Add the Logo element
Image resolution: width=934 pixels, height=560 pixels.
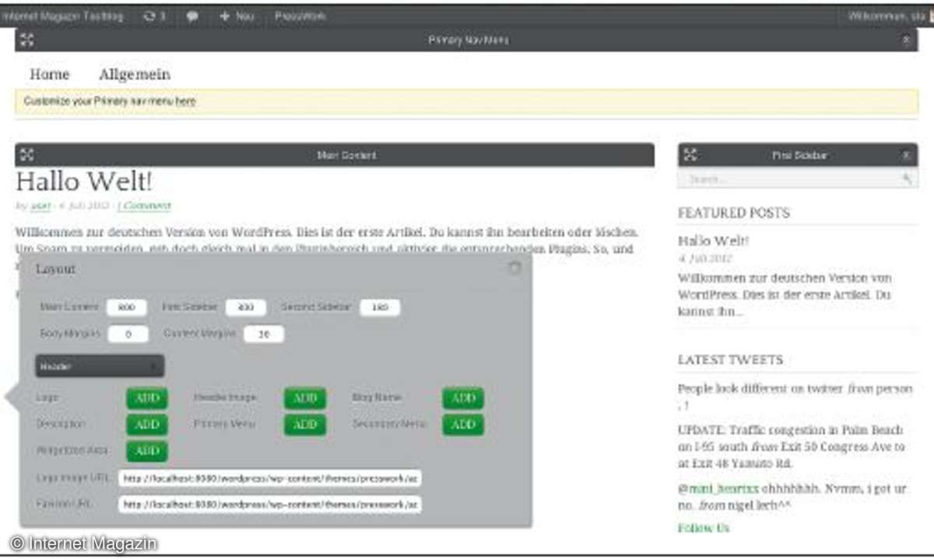click(x=147, y=398)
